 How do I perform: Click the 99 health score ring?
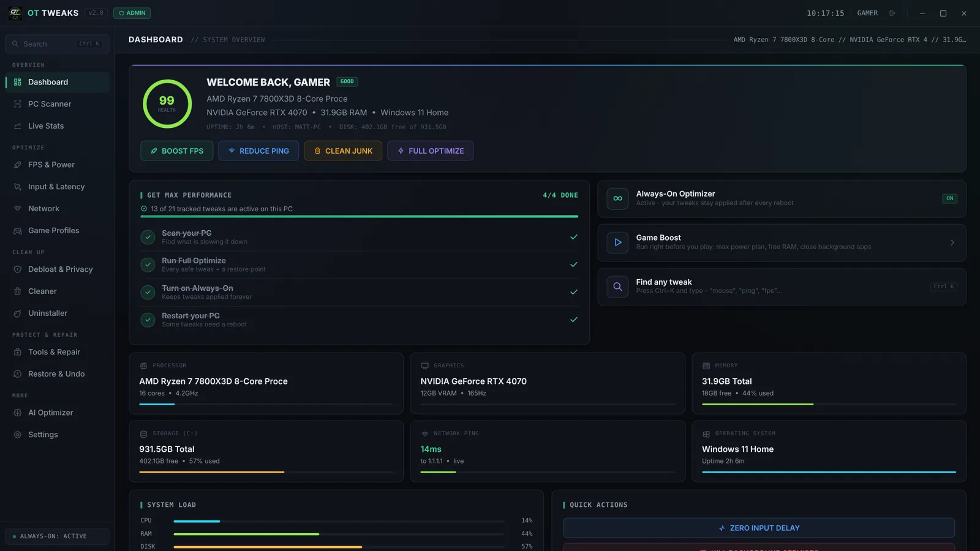(x=167, y=103)
